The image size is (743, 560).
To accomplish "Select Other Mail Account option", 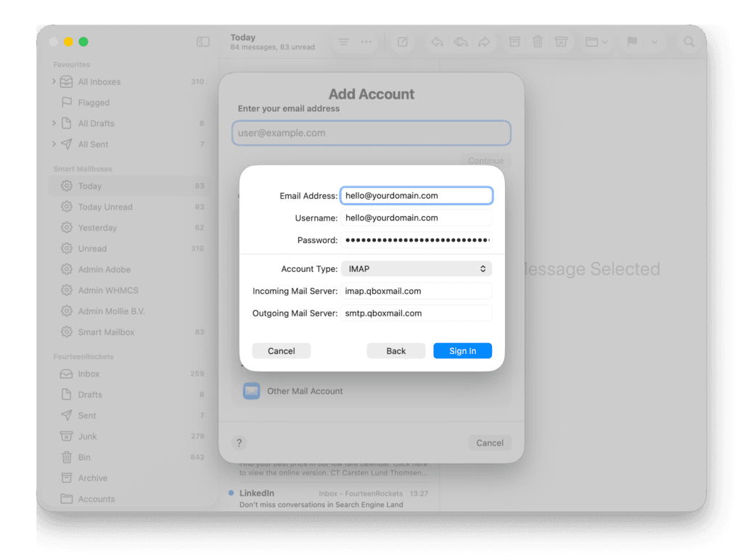I will coord(371,391).
